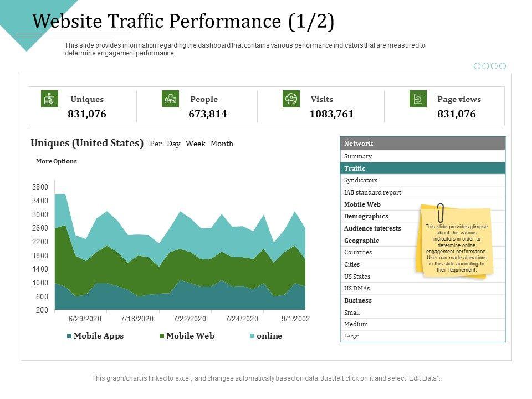Viewport: 532px width, 399px height.
Task: Click the Mobile Web legend color swatch
Action: tap(162, 336)
